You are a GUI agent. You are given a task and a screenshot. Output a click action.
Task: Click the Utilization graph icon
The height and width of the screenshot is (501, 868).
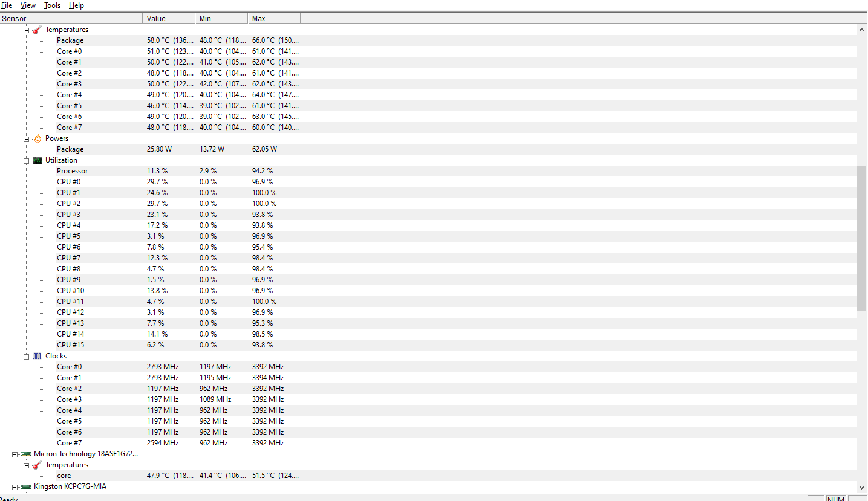point(38,160)
